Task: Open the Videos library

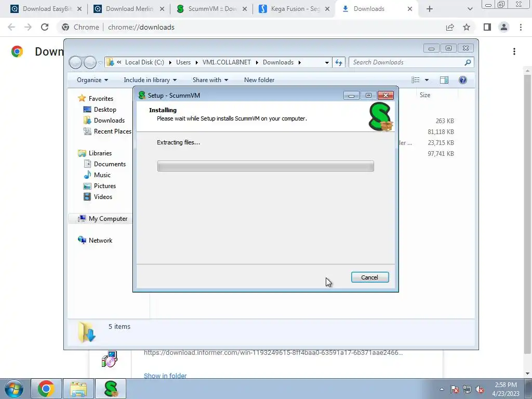Action: [x=103, y=196]
